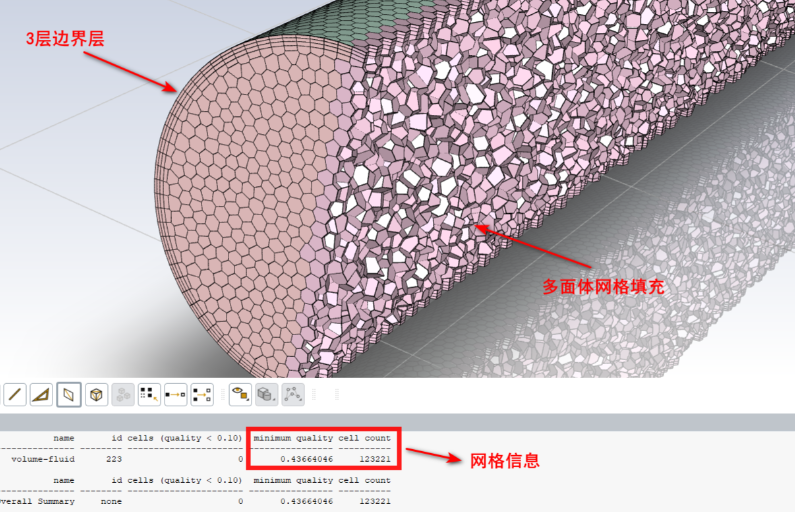
Task: Click the 网格信息 annotation label
Action: 505,461
